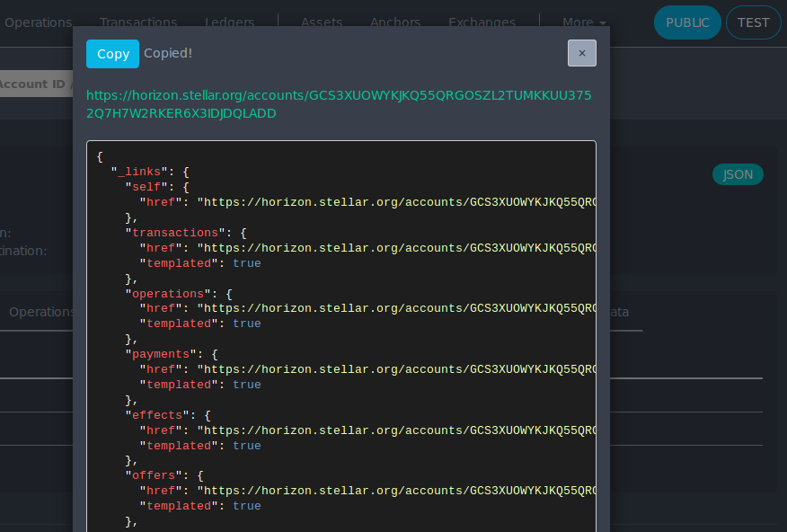The height and width of the screenshot is (532, 787).
Task: Click the "payments" key in the JSON
Action: [x=161, y=354]
